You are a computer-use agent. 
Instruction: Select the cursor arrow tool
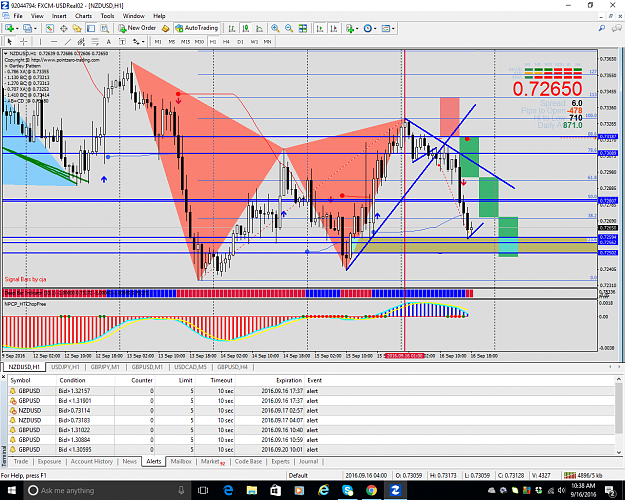click(x=10, y=41)
